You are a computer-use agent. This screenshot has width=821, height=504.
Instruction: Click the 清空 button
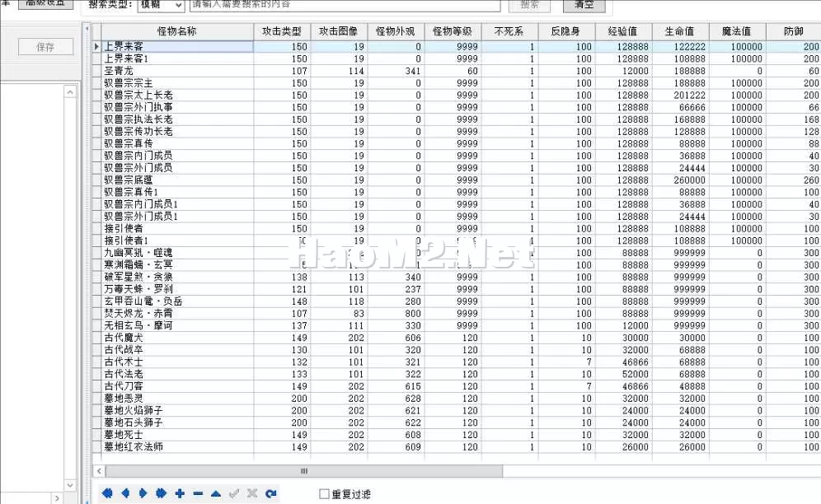click(x=584, y=5)
